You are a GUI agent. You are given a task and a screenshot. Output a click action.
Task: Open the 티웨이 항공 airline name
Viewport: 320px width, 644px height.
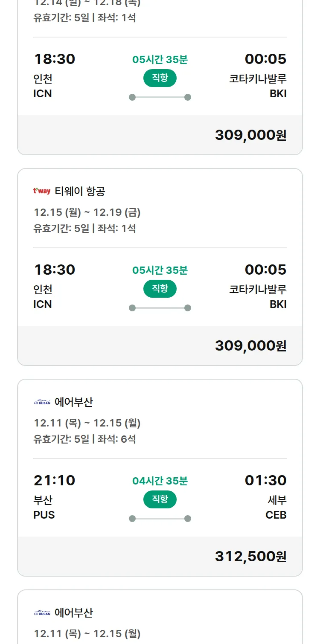click(80, 191)
